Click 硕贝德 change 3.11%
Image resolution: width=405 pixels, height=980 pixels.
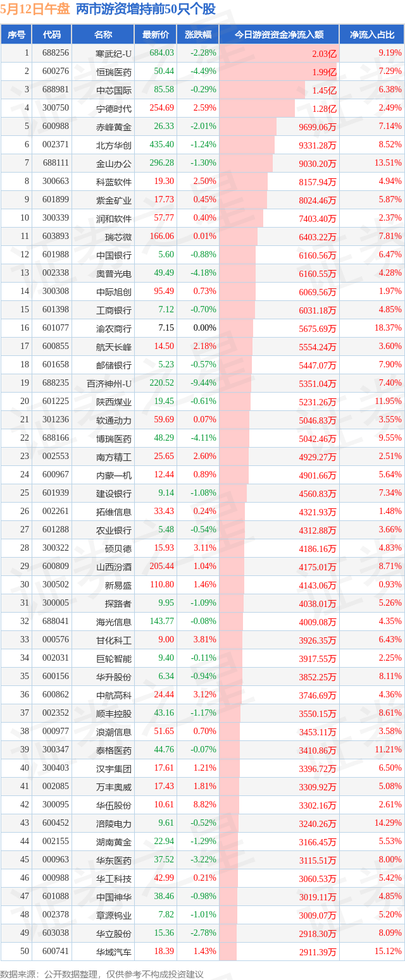(x=205, y=548)
